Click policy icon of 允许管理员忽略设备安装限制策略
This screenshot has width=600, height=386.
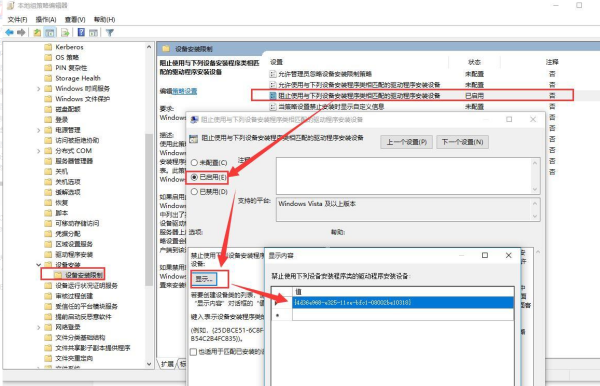pos(273,74)
